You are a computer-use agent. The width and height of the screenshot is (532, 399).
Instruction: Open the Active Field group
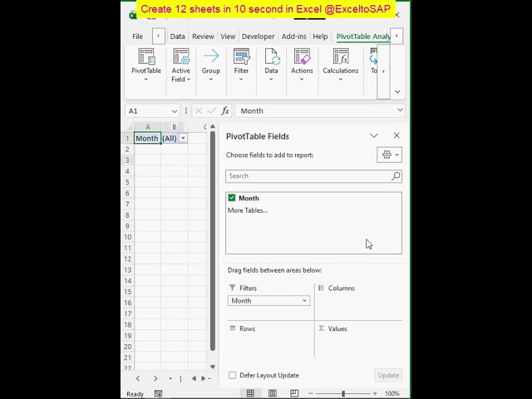tap(181, 65)
